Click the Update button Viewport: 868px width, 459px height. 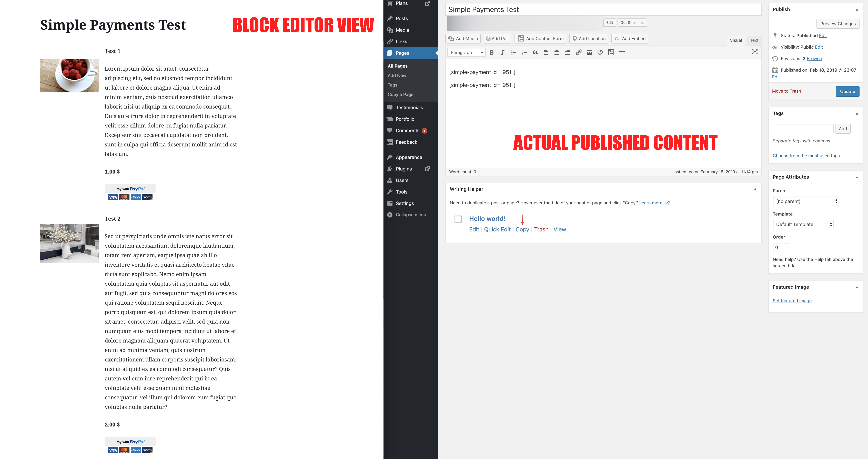(847, 92)
